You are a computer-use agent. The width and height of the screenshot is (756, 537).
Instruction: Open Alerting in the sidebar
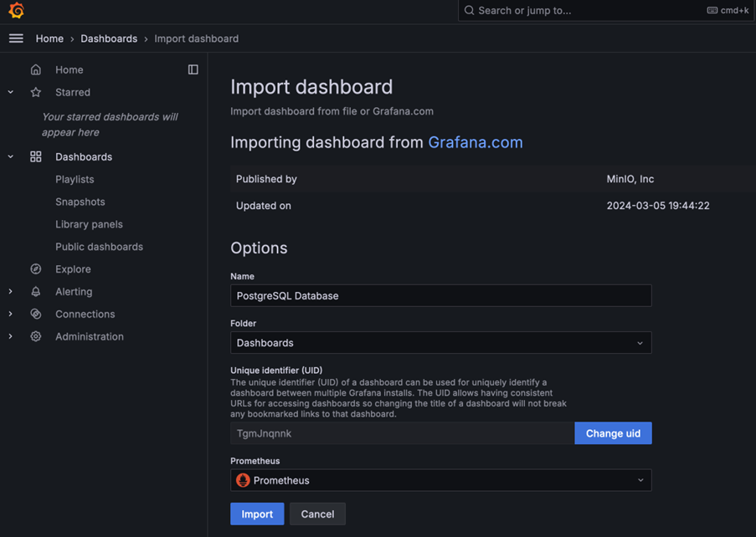[x=74, y=291]
